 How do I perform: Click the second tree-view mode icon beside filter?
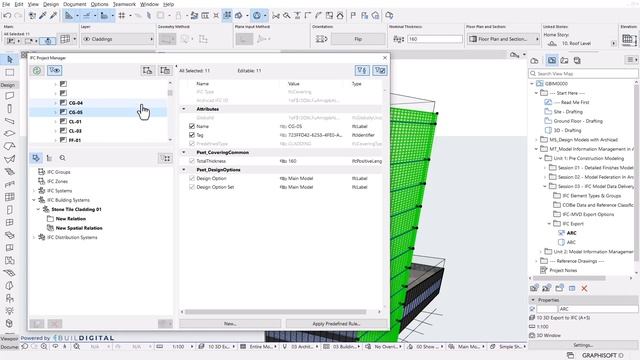coord(165,70)
